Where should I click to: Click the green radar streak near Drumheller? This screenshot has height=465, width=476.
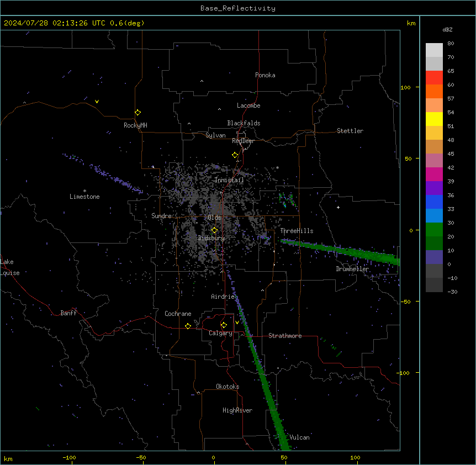click(x=340, y=251)
